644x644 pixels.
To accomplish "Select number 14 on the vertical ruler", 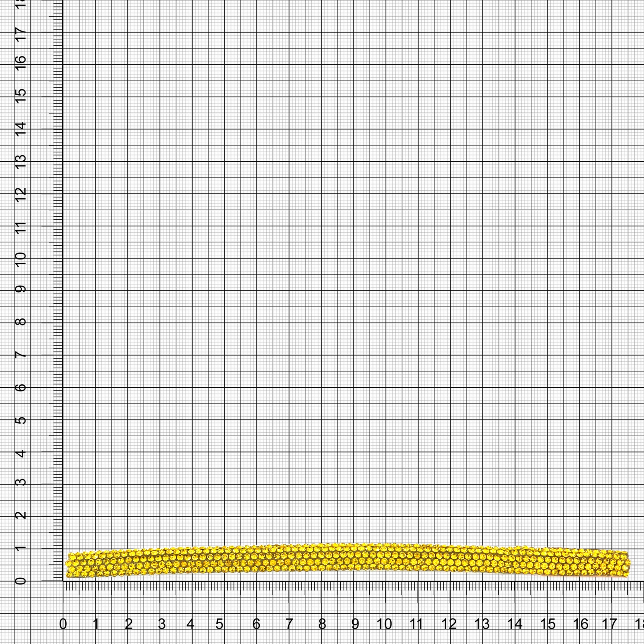I will (21, 129).
